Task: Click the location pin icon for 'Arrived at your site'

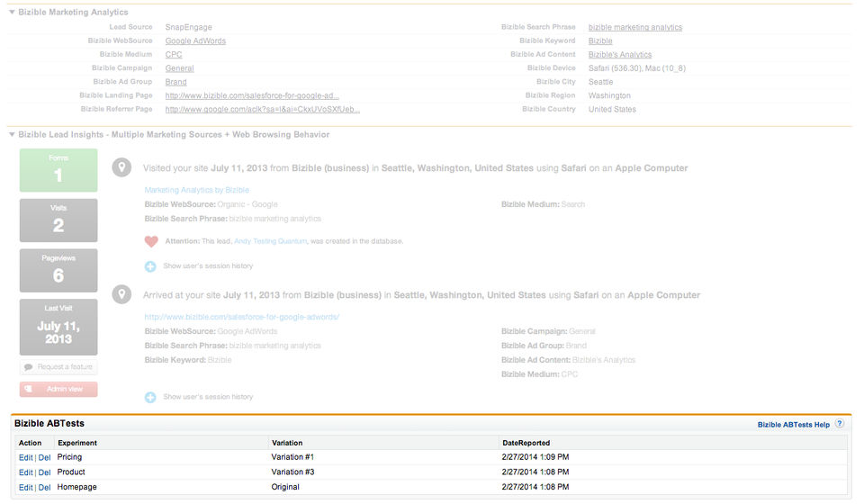Action: click(121, 294)
